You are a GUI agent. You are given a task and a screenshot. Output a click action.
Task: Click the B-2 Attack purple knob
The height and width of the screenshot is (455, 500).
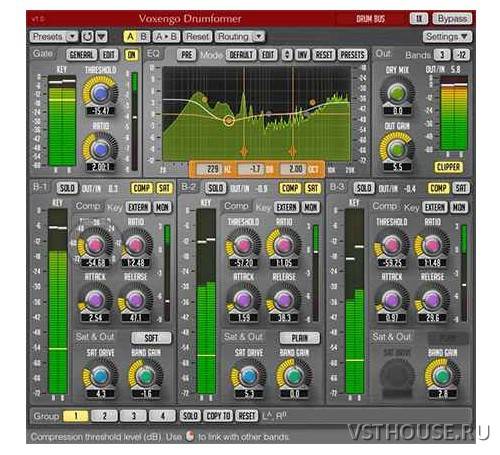[243, 300]
